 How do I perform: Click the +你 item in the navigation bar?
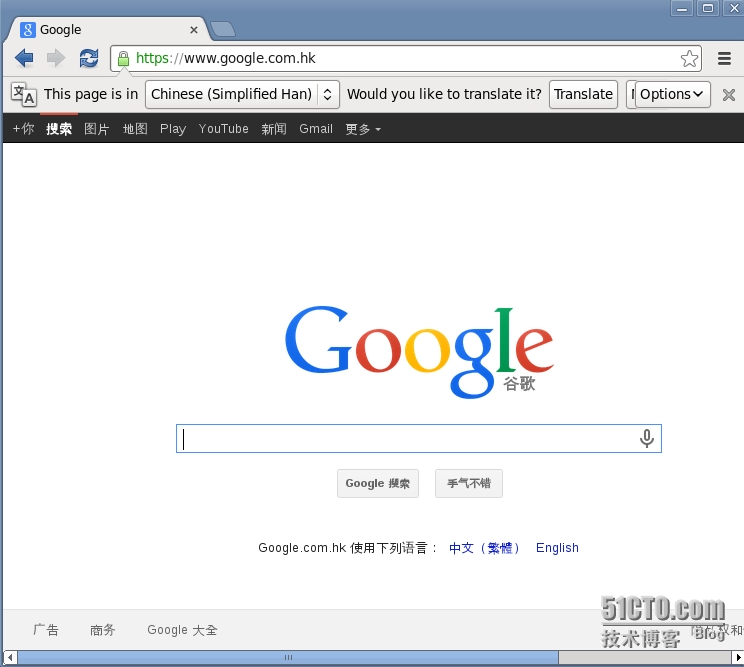[23, 129]
